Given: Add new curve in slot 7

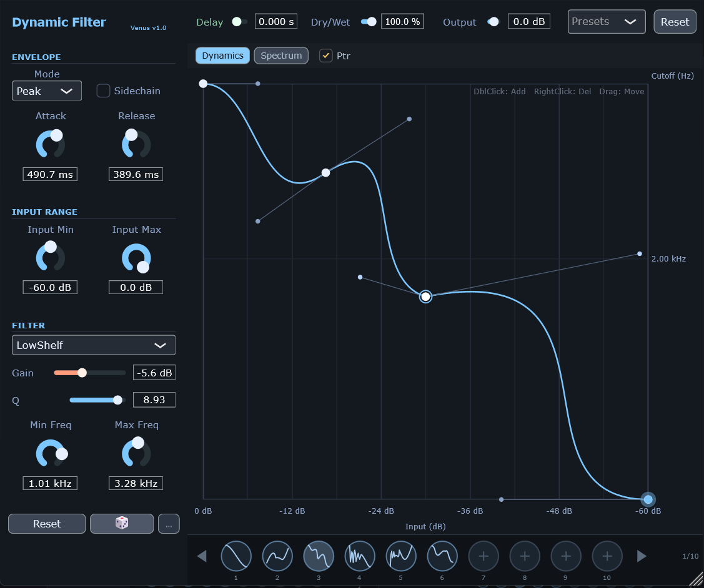Looking at the screenshot, I should click(483, 556).
